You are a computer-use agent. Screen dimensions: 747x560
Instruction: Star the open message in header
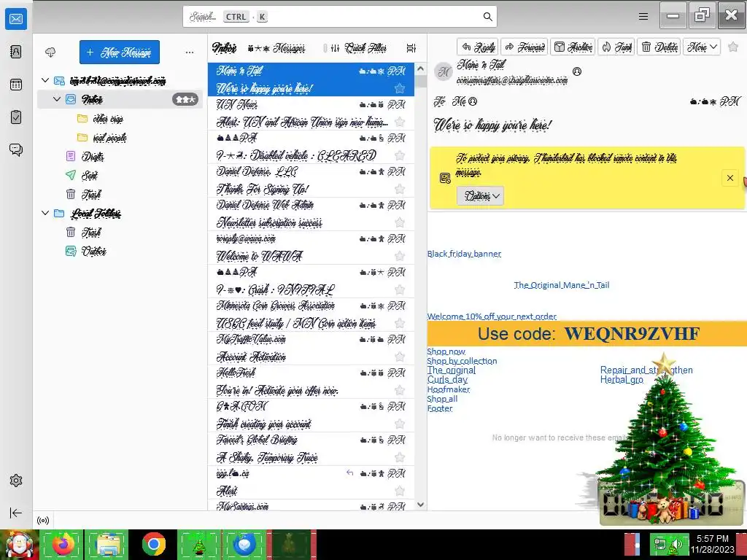pyautogui.click(x=733, y=47)
